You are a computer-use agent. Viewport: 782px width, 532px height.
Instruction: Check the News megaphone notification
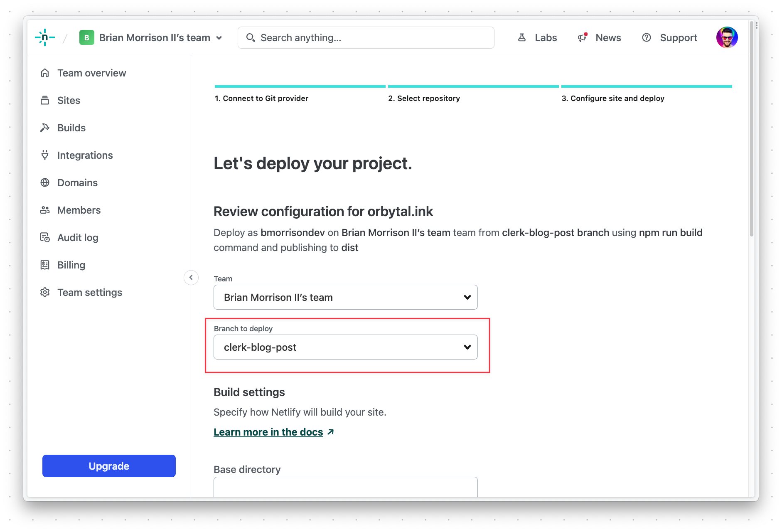point(582,37)
